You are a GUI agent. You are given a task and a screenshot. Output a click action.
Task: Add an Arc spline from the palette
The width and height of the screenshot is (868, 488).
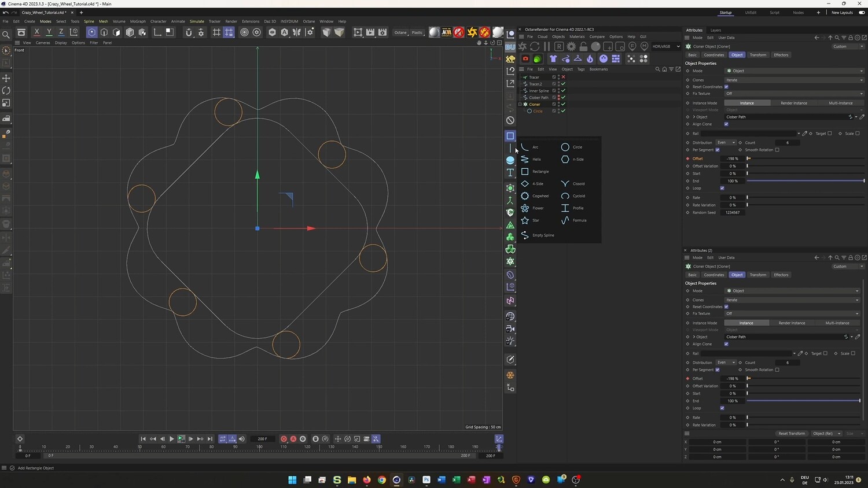click(x=530, y=147)
